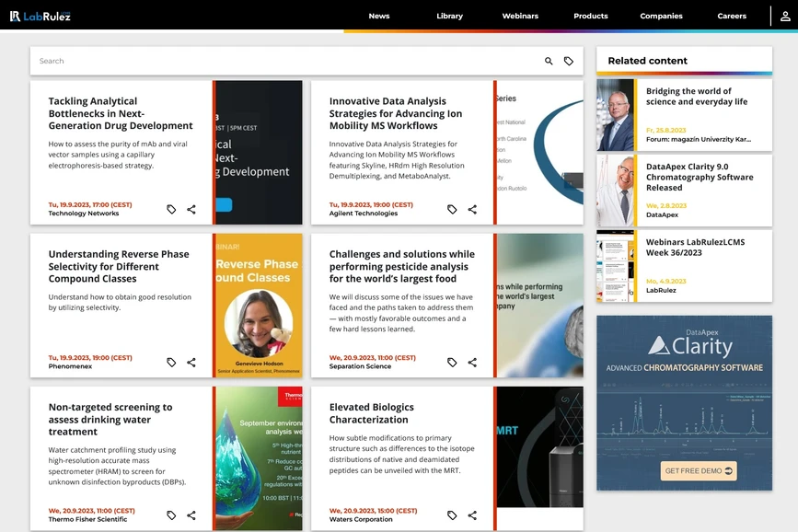Click pesticide analysis webinar thumbnail
Viewport: 798px width, 532px height.
[x=538, y=306]
